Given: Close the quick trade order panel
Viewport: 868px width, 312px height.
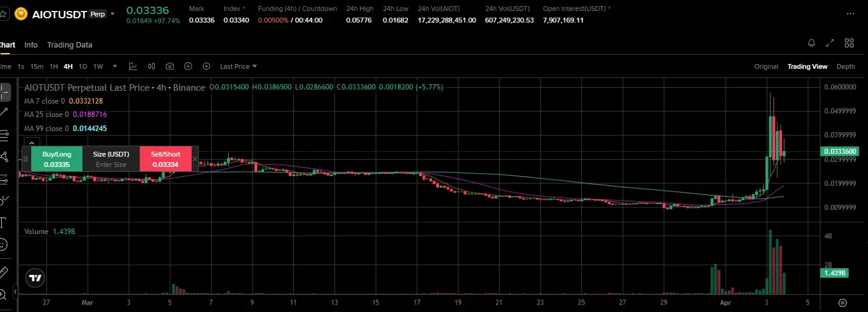Looking at the screenshot, I should 195,159.
